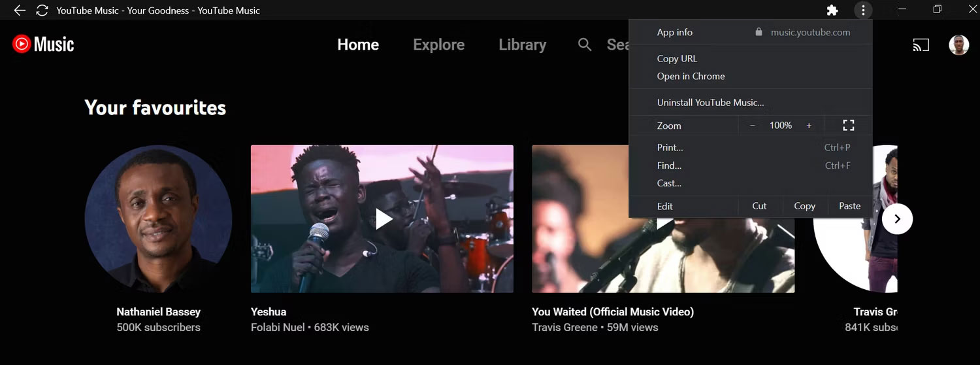Restore the window with restore button

937,10
